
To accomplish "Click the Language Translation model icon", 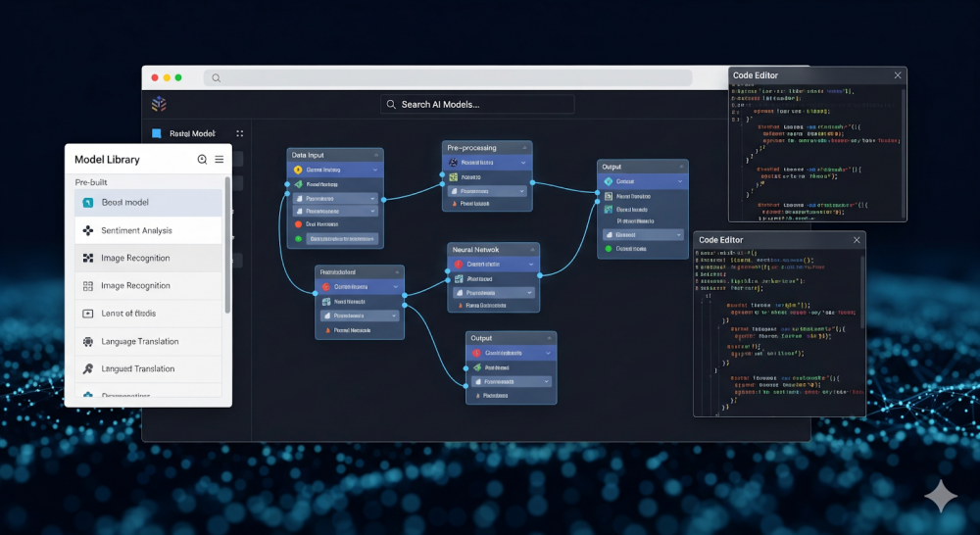I will 88,342.
